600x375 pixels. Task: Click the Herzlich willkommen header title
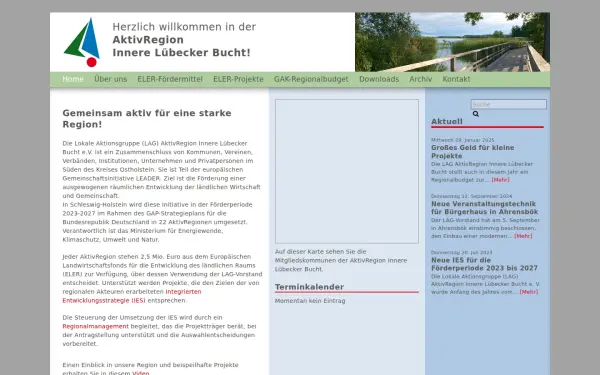(184, 40)
